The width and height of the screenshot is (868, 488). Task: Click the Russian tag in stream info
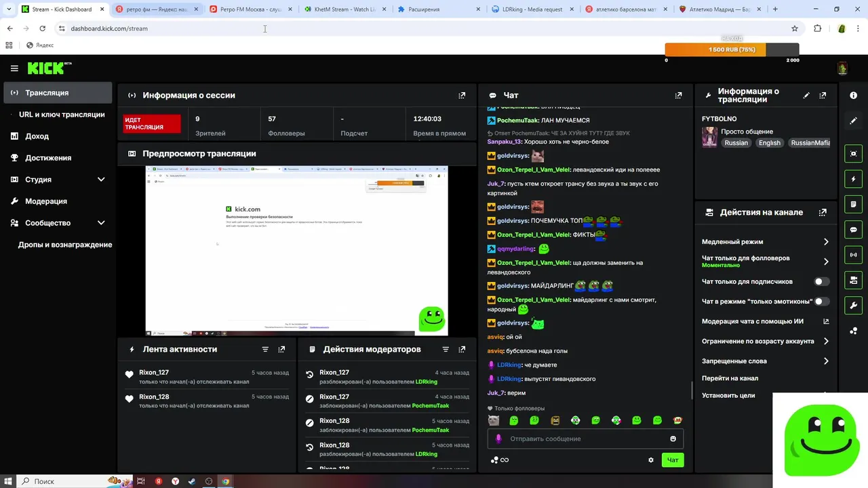click(x=736, y=143)
